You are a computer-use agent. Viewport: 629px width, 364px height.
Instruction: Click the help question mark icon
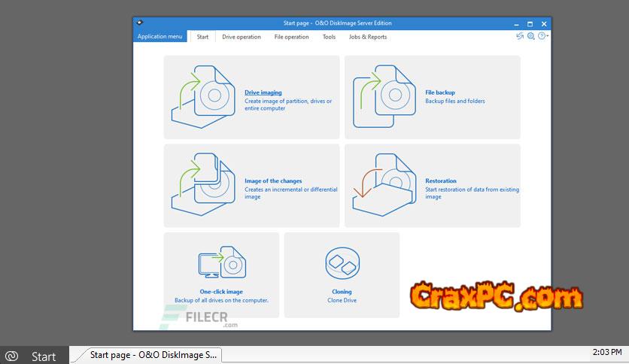coord(541,36)
